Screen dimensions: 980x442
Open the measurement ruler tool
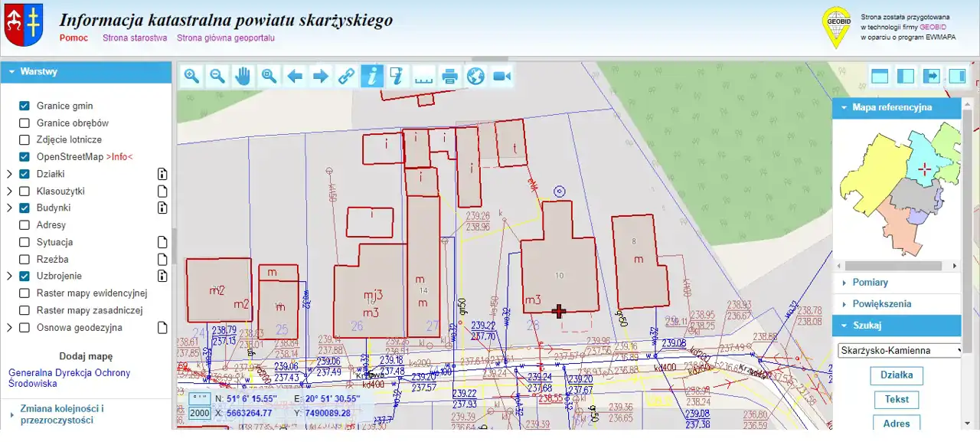click(x=423, y=76)
